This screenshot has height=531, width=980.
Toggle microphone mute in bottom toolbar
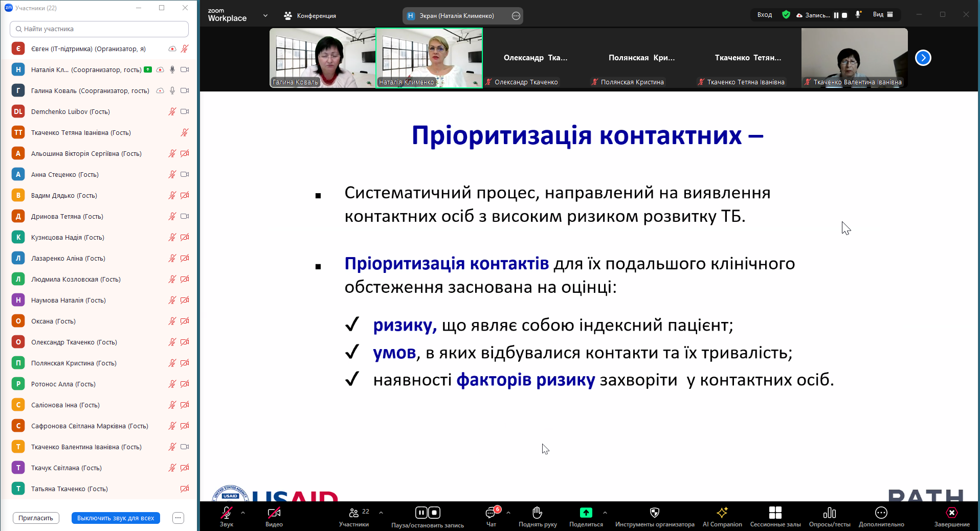pos(227,513)
